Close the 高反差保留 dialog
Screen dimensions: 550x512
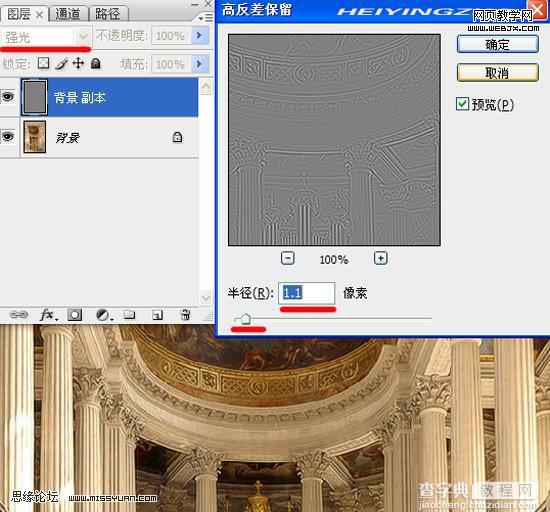tap(538, 9)
